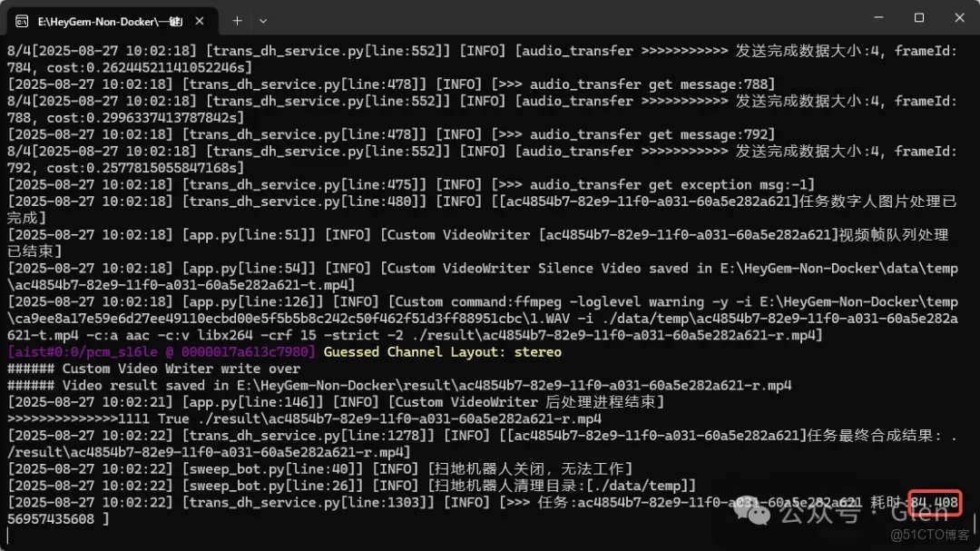Image resolution: width=980 pixels, height=551 pixels.
Task: Click the "[trans_dh_service.py[line:480]]" entry
Action: (304, 202)
